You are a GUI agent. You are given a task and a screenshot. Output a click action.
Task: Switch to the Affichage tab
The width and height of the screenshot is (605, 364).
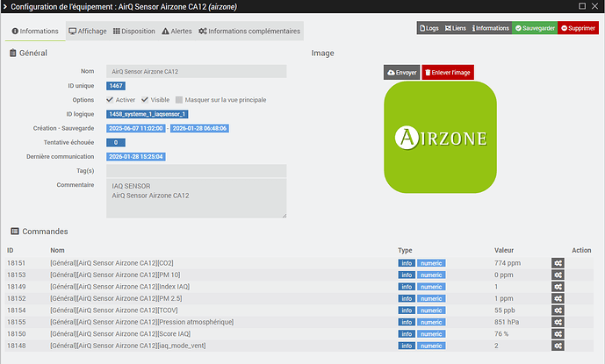click(x=88, y=32)
